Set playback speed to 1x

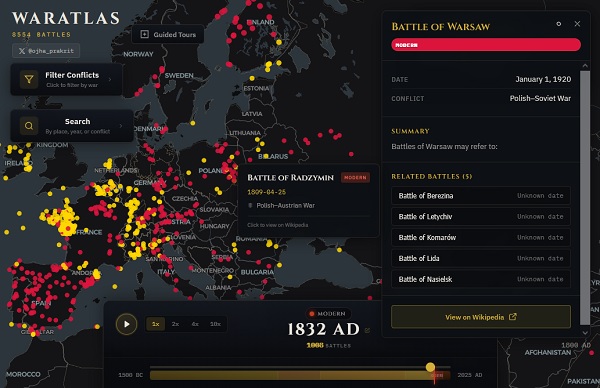pyautogui.click(x=156, y=324)
